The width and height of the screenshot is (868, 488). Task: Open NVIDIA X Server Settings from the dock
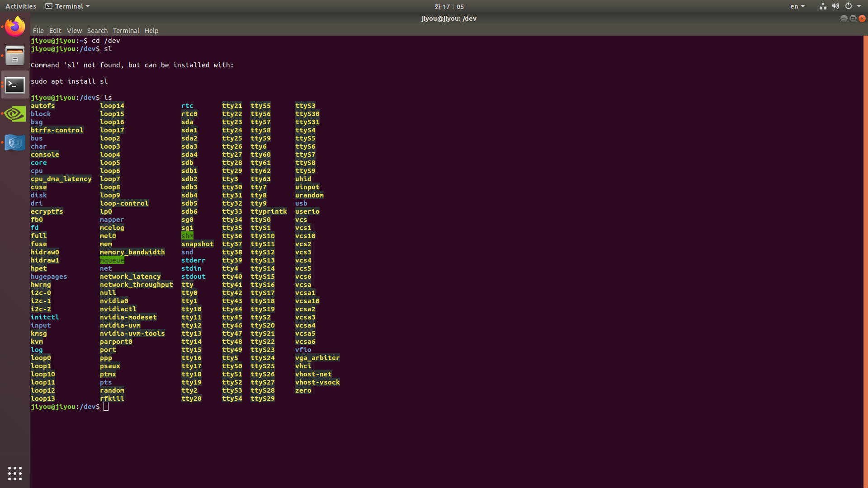coord(15,114)
